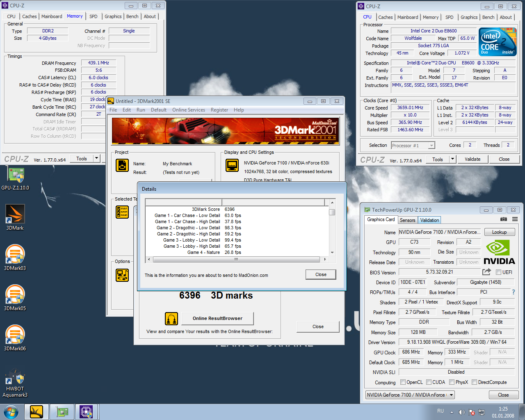Switch to the Memory tab in left CPU-Z
The height and width of the screenshot is (420, 525).
(75, 16)
